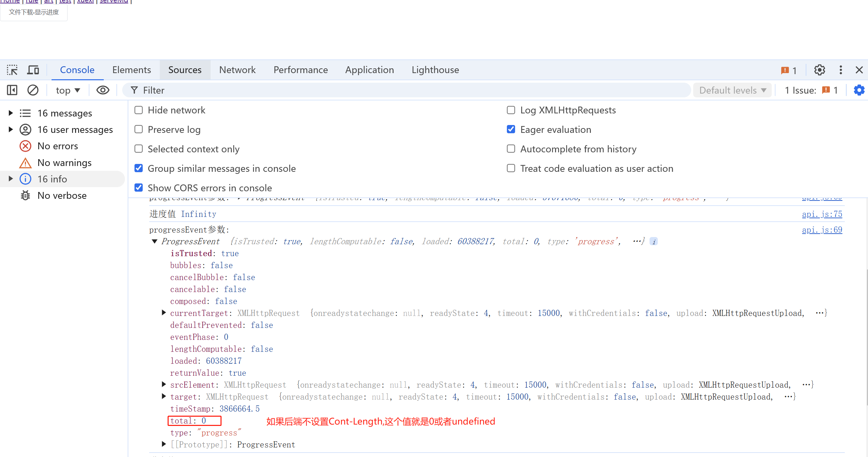This screenshot has height=457, width=868.
Task: Open DevTools settings gear icon
Action: pyautogui.click(x=820, y=70)
